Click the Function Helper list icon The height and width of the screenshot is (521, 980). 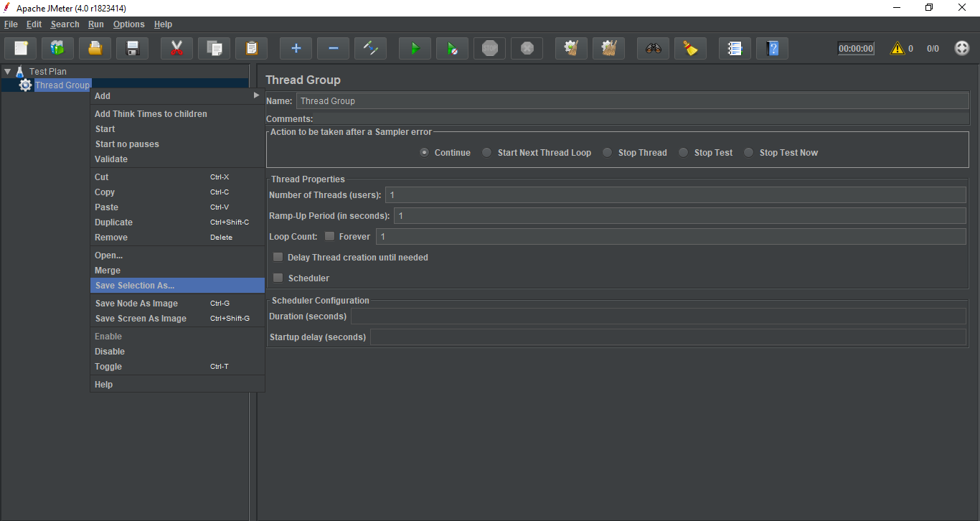(735, 48)
